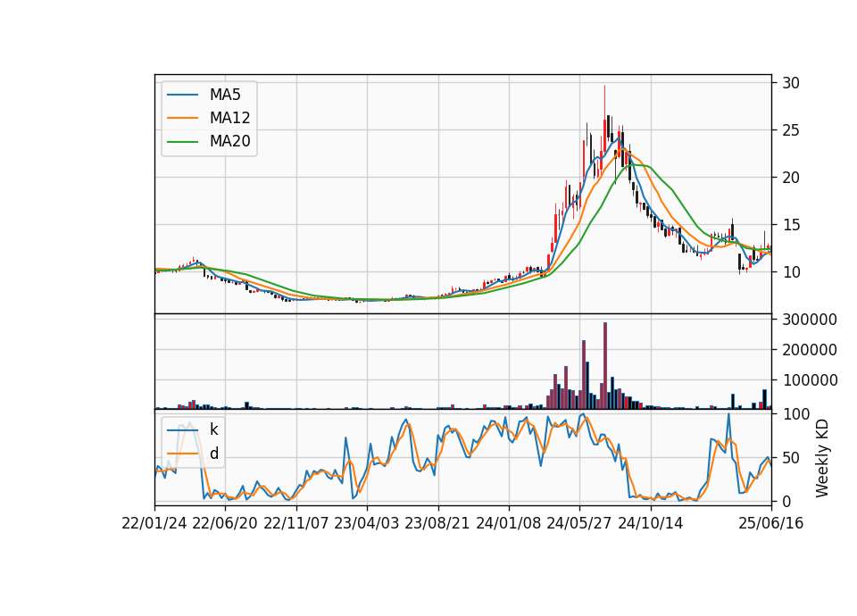This screenshot has width=857, height=616.
Task: Click the 22/11/07 date tick label
Action: (x=296, y=523)
